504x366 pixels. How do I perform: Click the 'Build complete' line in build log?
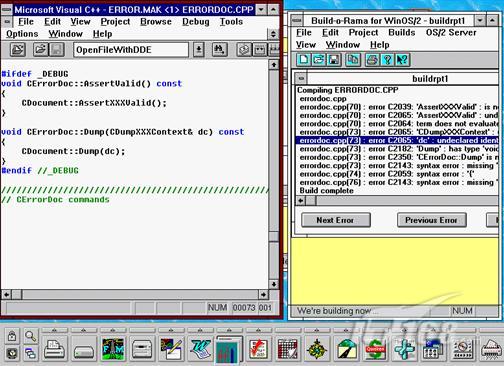pos(326,191)
